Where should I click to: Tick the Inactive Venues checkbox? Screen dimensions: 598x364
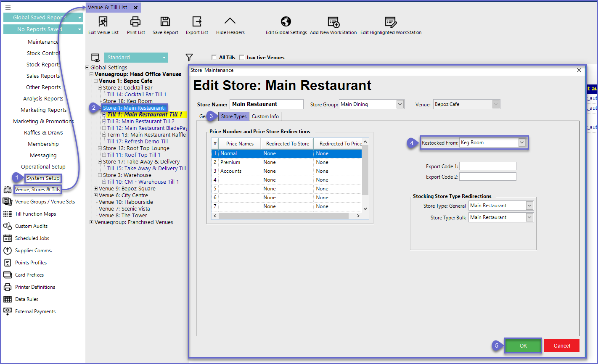242,58
